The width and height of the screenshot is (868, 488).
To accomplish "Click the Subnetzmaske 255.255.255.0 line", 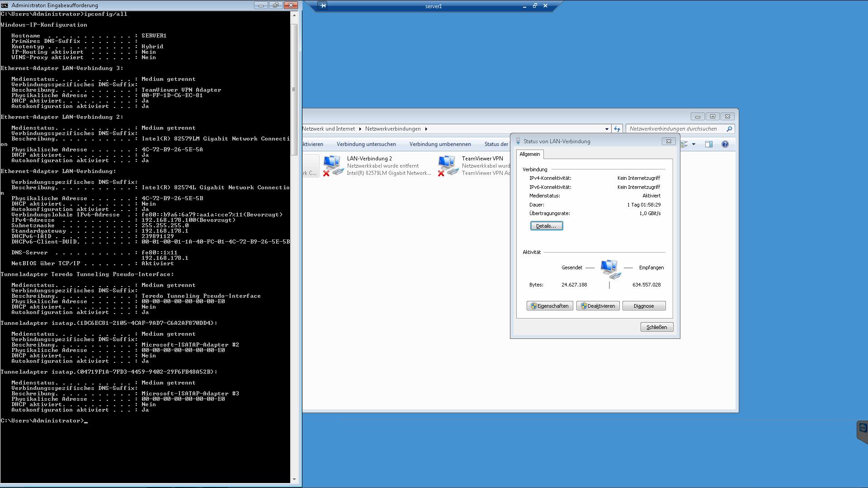I will 100,225.
